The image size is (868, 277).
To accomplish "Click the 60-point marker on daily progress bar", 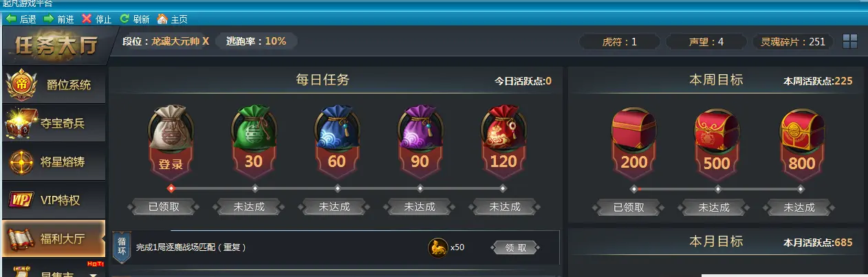I will 338,188.
